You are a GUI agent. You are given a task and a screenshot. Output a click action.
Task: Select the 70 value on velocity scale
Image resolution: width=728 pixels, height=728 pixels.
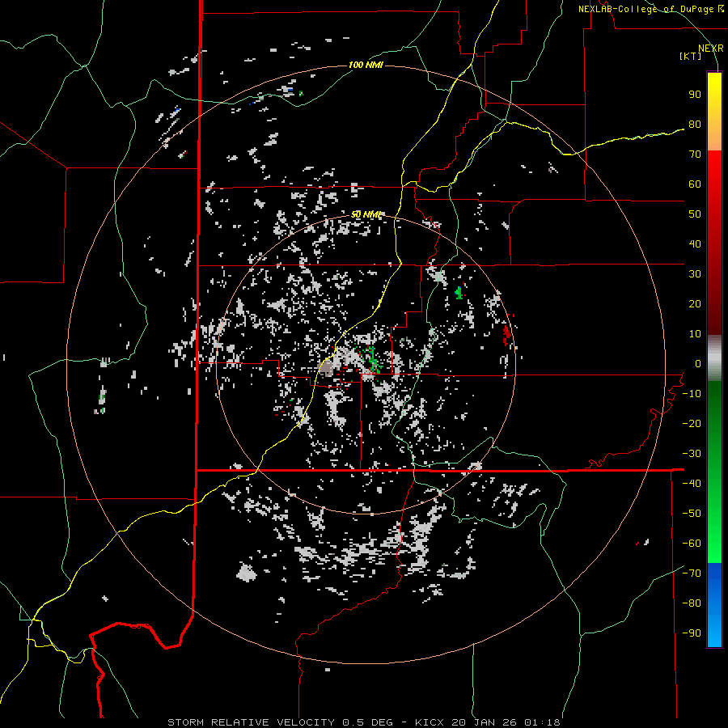[x=695, y=154]
